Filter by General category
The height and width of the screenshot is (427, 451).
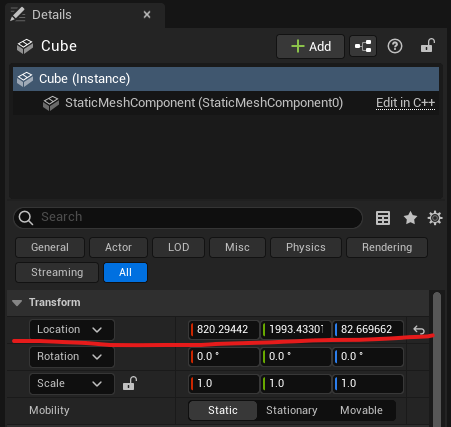coord(50,247)
